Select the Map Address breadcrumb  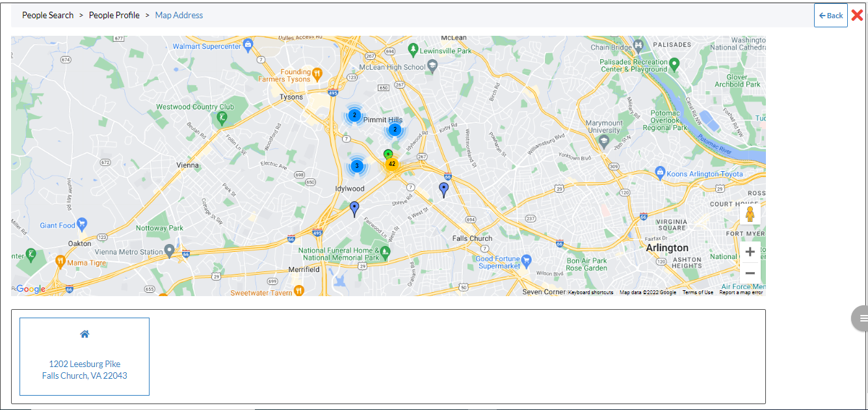[179, 15]
